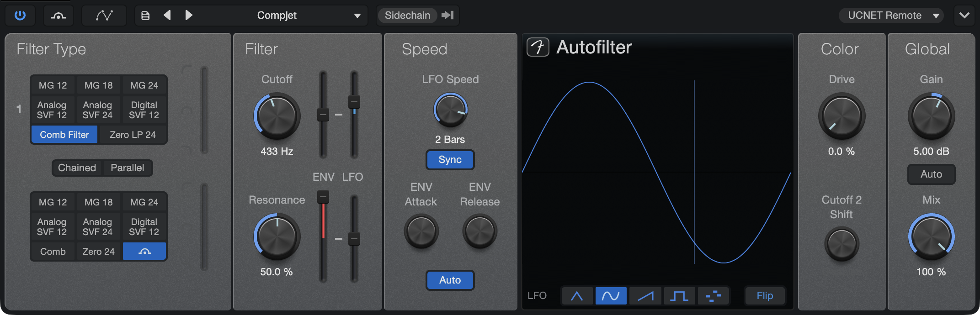Viewport: 980px width, 315px height.
Task: Click the Resonance knob
Action: (277, 236)
